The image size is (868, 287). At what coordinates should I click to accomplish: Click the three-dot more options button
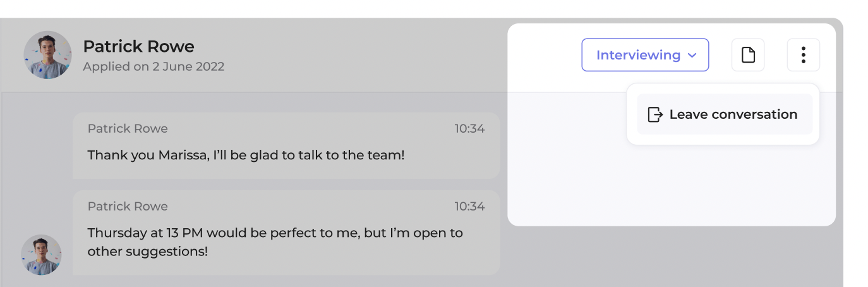803,55
